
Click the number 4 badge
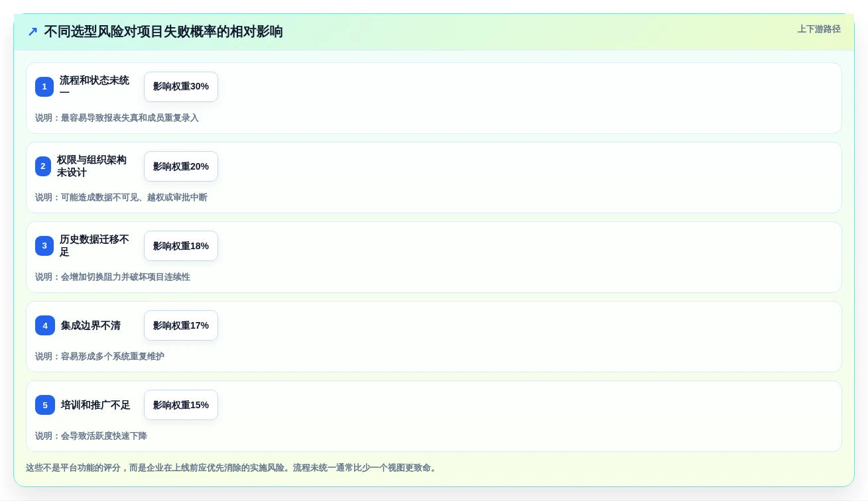coord(45,325)
